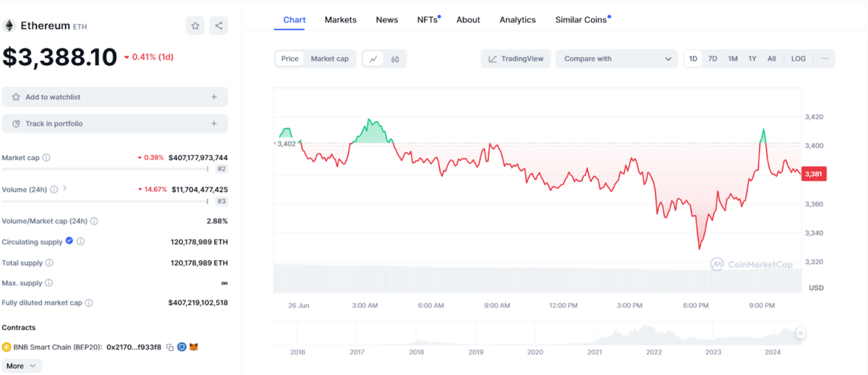868x375 pixels.
Task: Open the NFTs tab
Action: tap(428, 20)
